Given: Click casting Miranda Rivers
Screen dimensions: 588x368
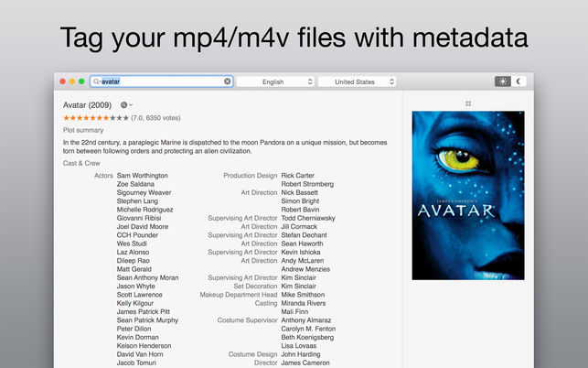Looking at the screenshot, I should (x=304, y=303).
